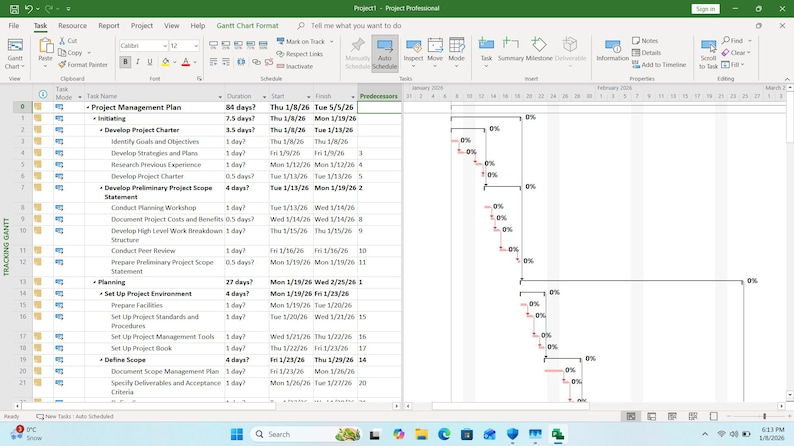This screenshot has width=794, height=446.
Task: Click Add to Timeline
Action: [x=659, y=65]
